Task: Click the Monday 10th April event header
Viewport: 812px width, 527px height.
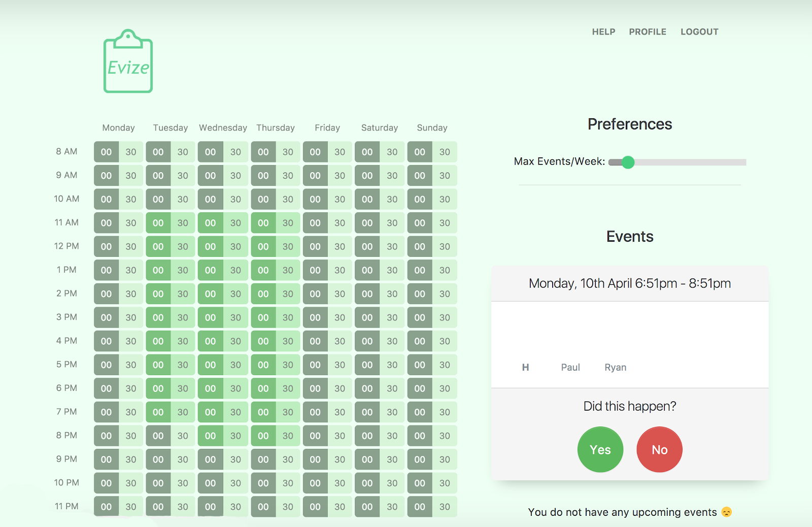Action: pyautogui.click(x=629, y=283)
